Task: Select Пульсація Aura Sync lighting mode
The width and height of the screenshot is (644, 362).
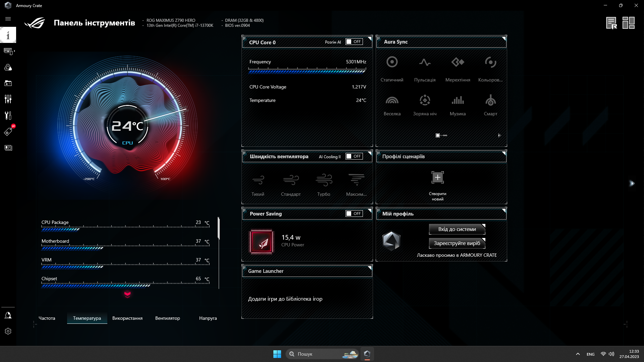Action: (x=425, y=69)
